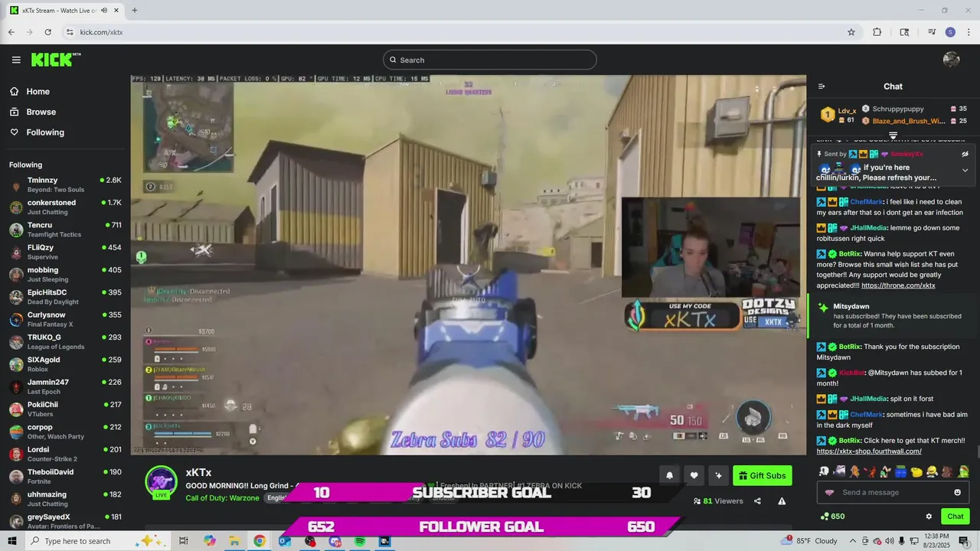Open the Kick hamburger sidebar menu
The height and width of the screenshot is (551, 980).
[16, 60]
